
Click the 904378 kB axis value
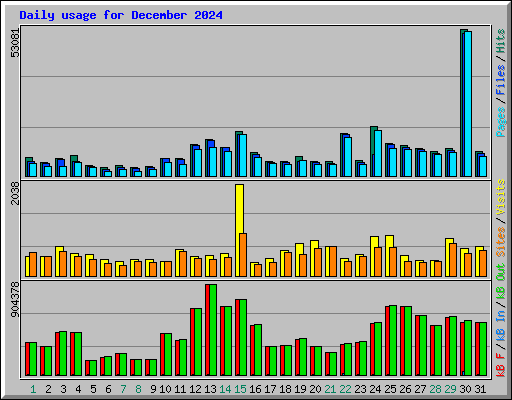pyautogui.click(x=15, y=299)
